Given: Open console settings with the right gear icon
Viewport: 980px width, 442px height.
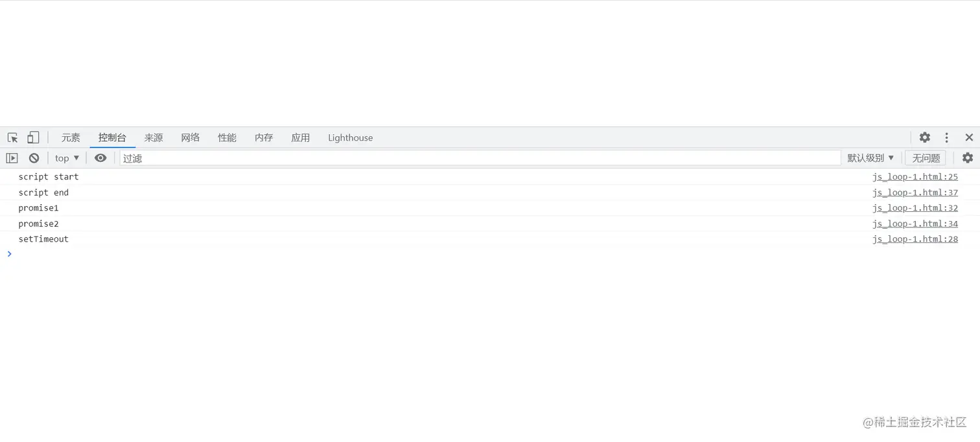Looking at the screenshot, I should click(x=968, y=157).
